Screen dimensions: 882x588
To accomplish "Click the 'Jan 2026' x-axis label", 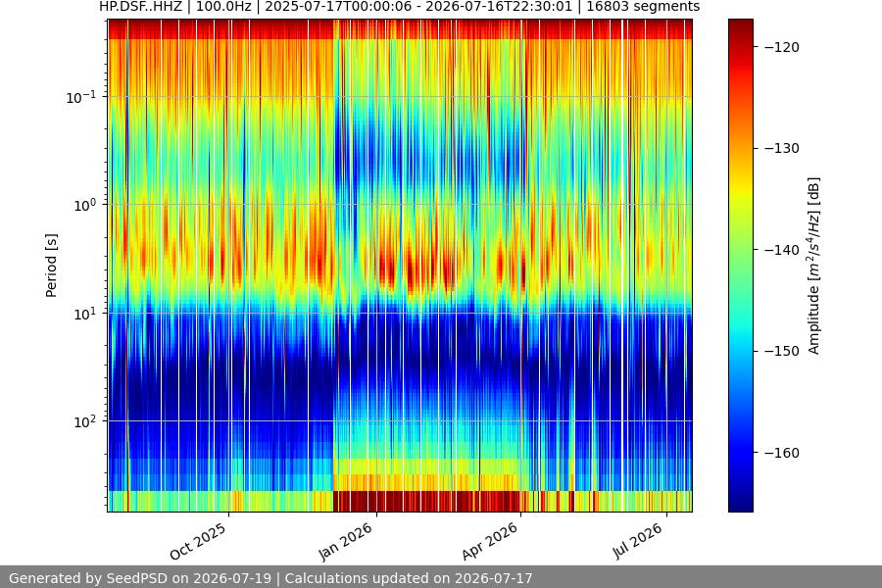I will (x=346, y=541).
